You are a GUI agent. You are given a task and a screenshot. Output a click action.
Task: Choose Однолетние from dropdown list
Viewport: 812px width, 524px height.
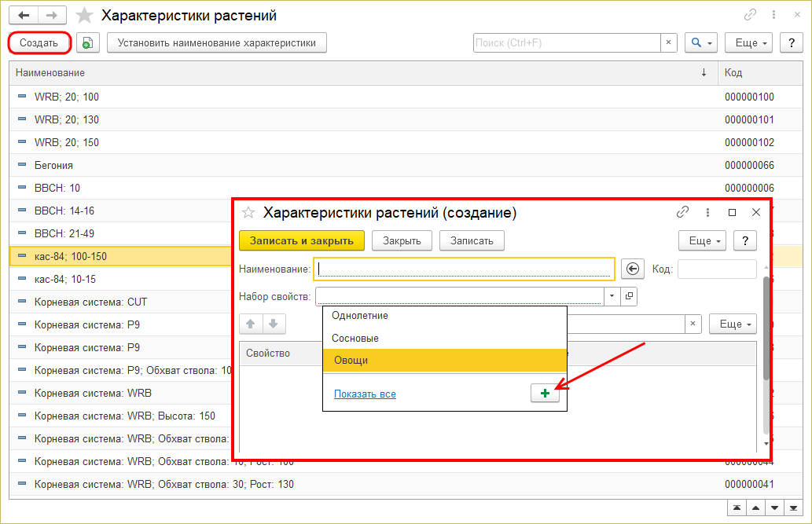click(x=444, y=315)
